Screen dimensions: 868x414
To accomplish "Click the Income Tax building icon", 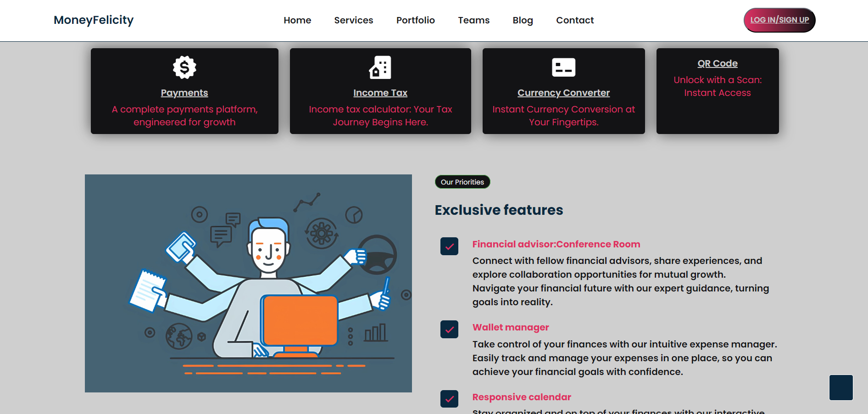I will point(380,67).
